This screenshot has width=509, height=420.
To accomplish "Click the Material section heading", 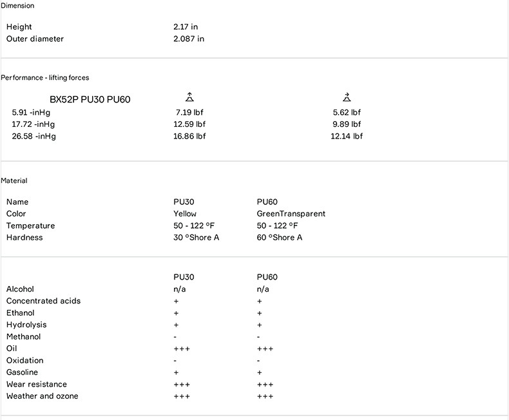I will pos(14,181).
